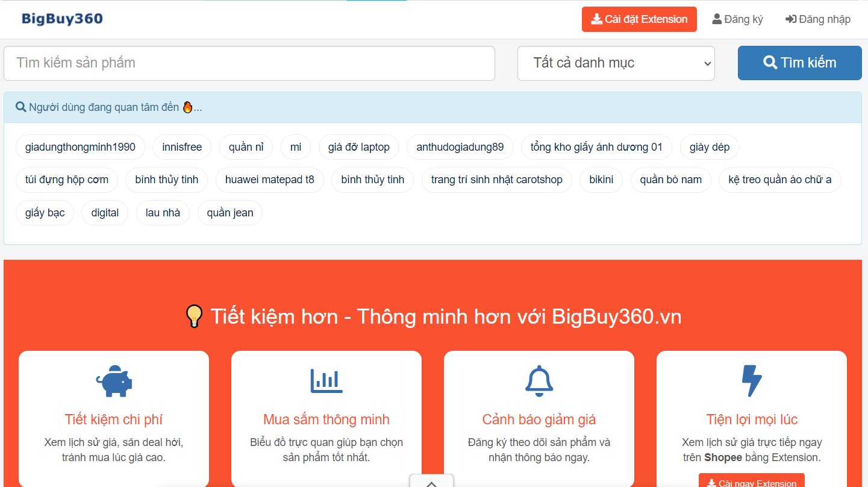Screen dimensions: 868x487
Task: Click the Cài ngay Extension button
Action: click(x=751, y=482)
